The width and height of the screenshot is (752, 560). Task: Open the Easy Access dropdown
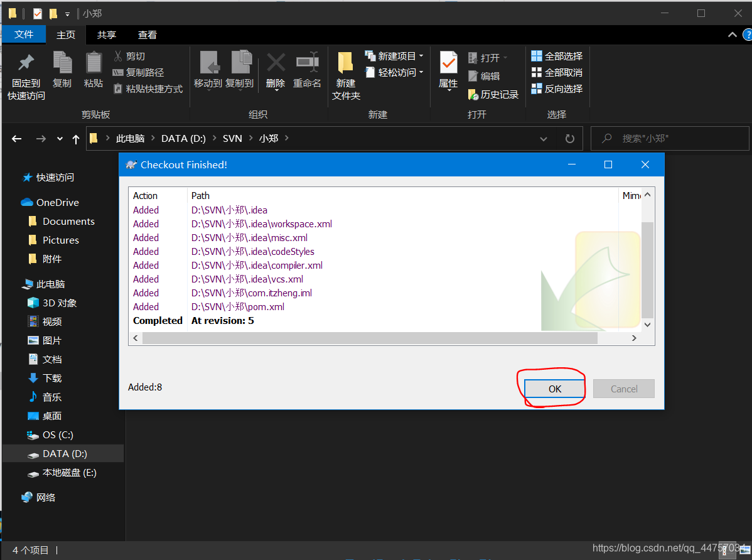(x=421, y=73)
